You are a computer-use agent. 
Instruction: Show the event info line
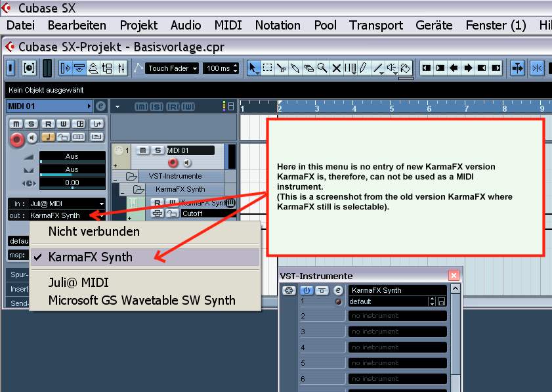[x=79, y=68]
